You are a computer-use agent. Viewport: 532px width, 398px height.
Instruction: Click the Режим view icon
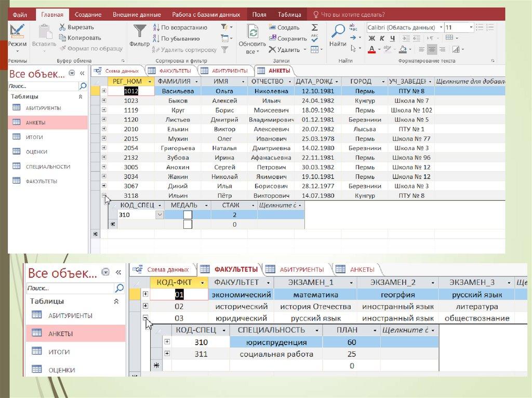[x=18, y=31]
